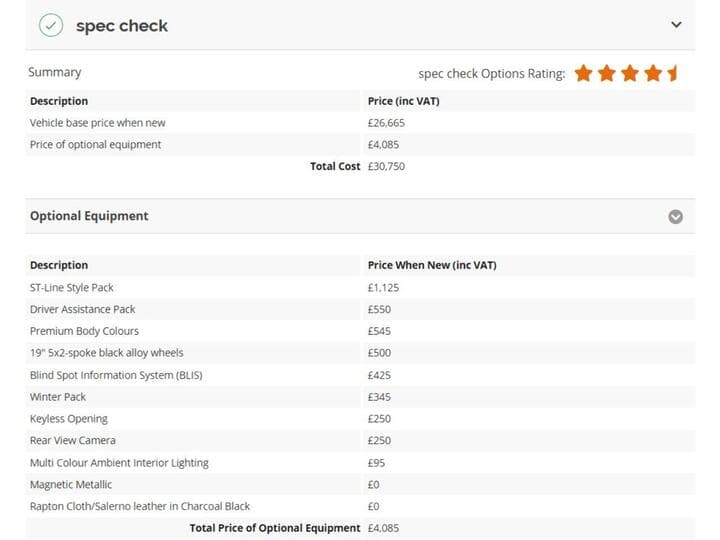Viewport: 720px width, 540px height.
Task: Select Multi Colour Ambient Interior Lighting row
Action: [360, 462]
